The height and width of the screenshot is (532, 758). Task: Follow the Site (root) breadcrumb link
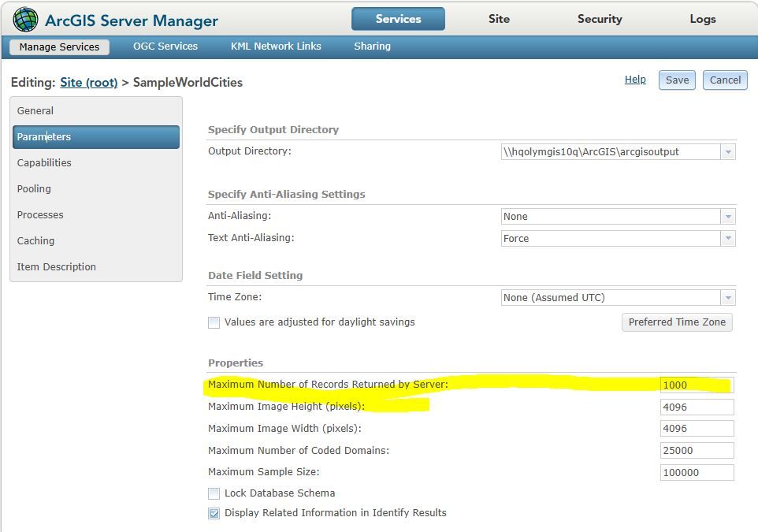click(x=88, y=82)
